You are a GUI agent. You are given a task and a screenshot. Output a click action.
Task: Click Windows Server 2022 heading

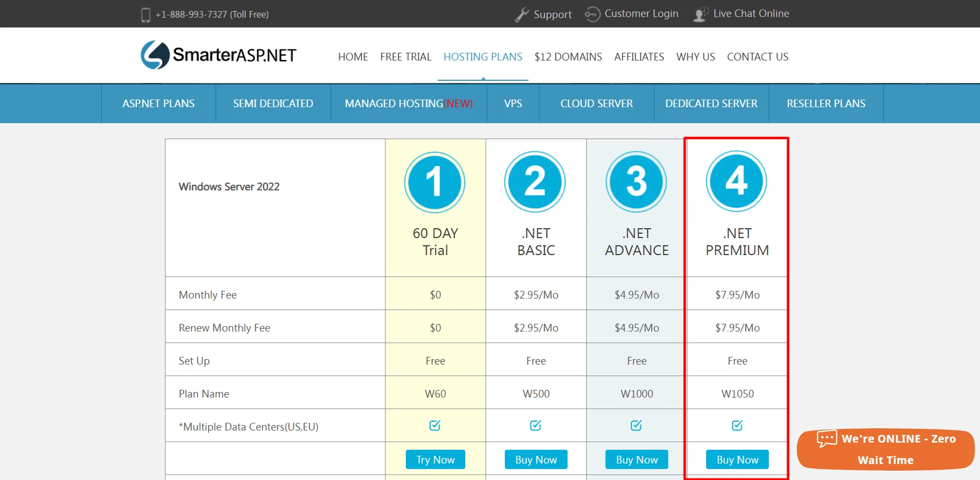point(229,187)
